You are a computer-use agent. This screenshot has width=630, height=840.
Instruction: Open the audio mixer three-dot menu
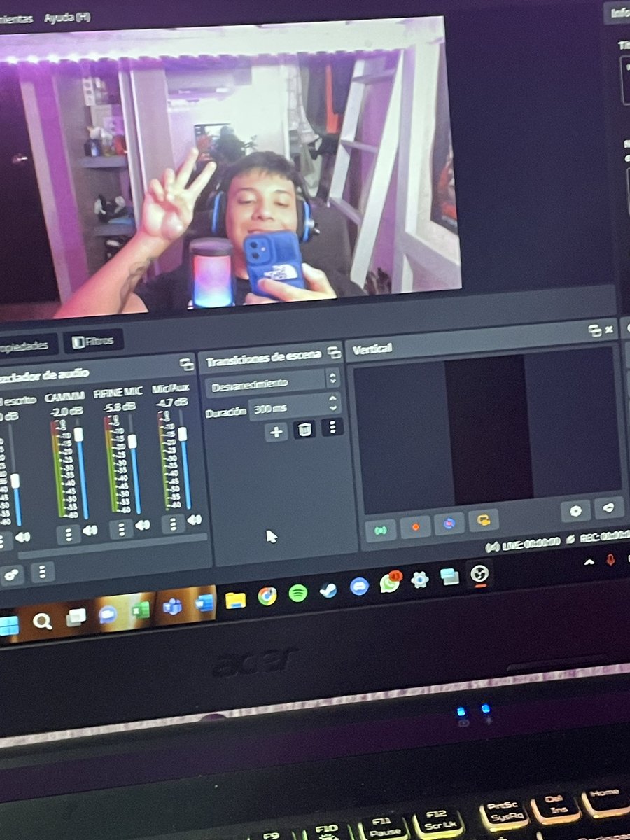coord(43,572)
